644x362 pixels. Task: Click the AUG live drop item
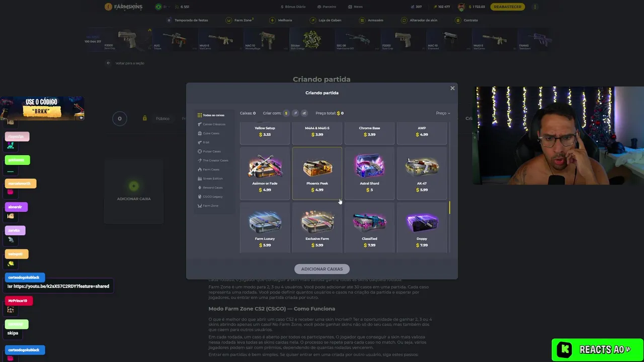coord(175,39)
